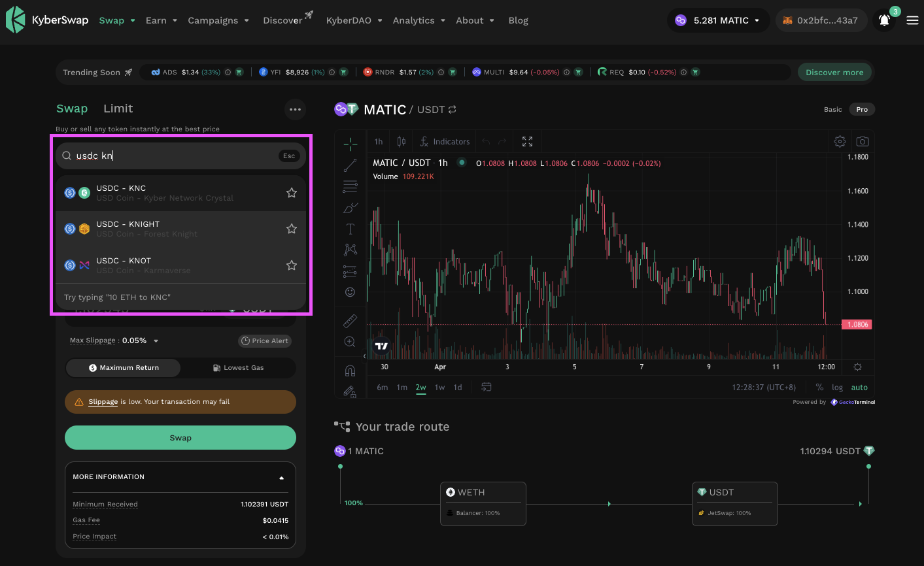Select the text annotation tool
Image resolution: width=924 pixels, height=566 pixels.
350,229
